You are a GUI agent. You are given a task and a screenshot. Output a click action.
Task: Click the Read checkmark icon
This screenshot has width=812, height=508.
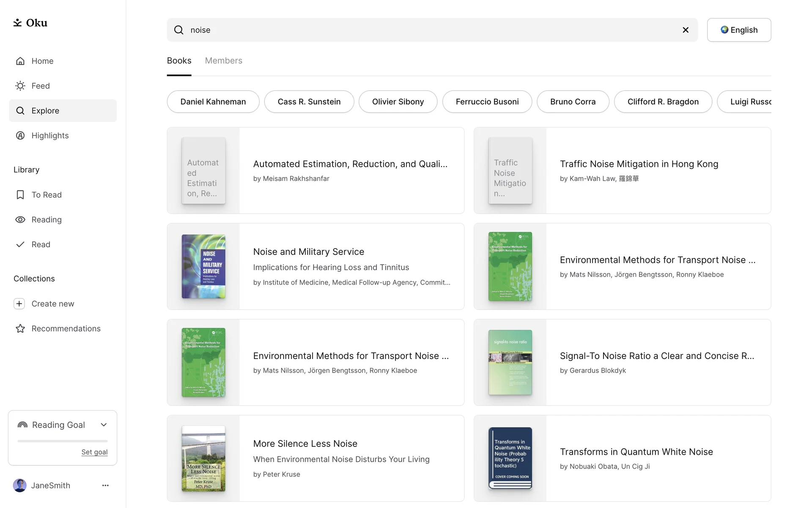[x=20, y=244]
